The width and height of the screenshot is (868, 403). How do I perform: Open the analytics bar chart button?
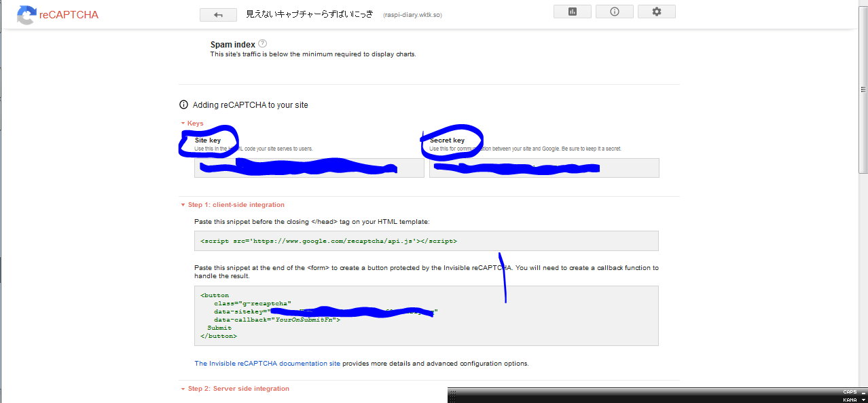(x=573, y=12)
